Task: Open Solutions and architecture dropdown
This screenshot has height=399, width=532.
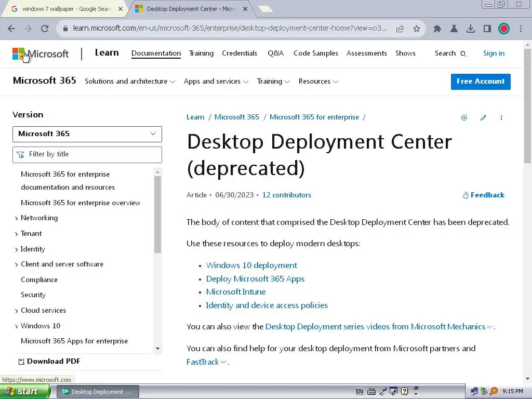Action: (130, 82)
